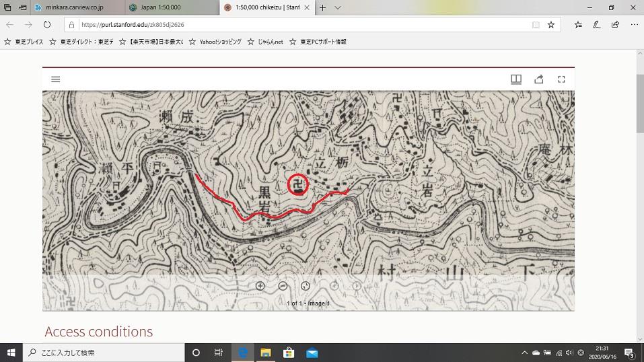Click the Access conditions heading
This screenshot has width=644, height=362.
tap(98, 332)
